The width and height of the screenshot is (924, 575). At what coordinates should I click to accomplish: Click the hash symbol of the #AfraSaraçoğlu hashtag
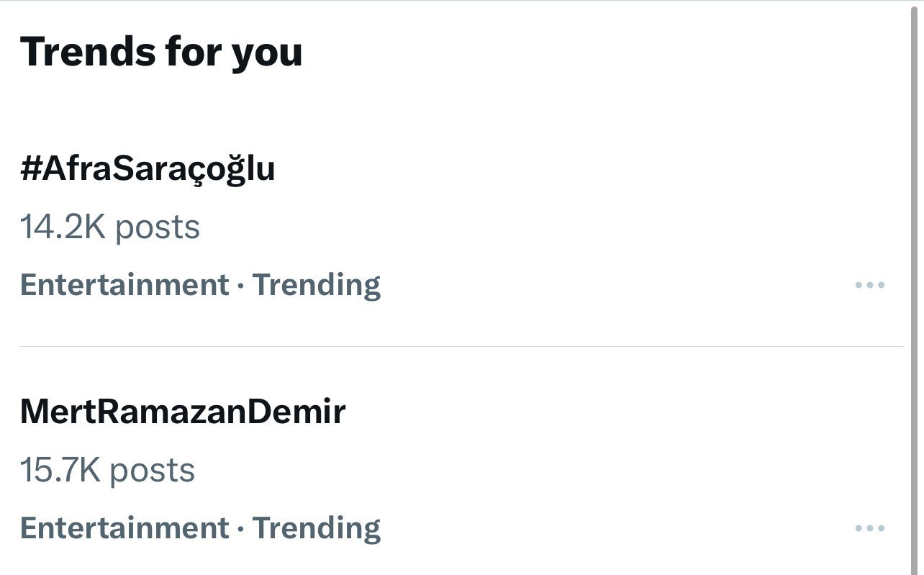[x=30, y=169]
